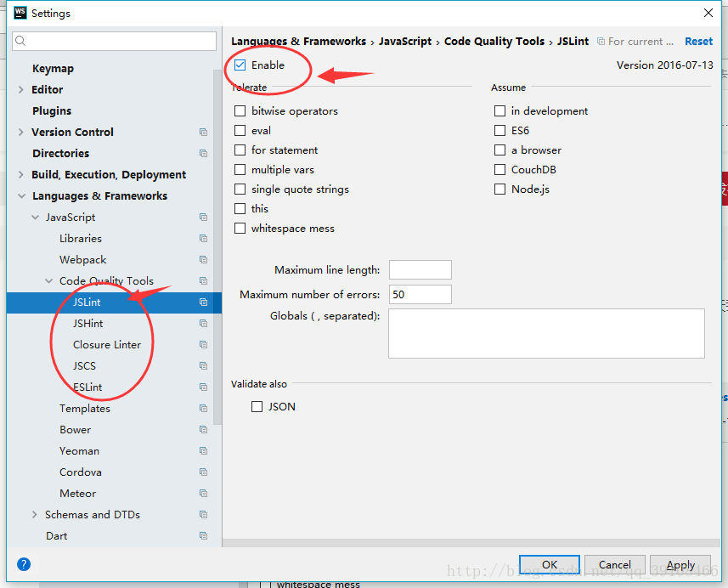
Task: Click the project-level icon beside Libraries
Action: tap(203, 238)
